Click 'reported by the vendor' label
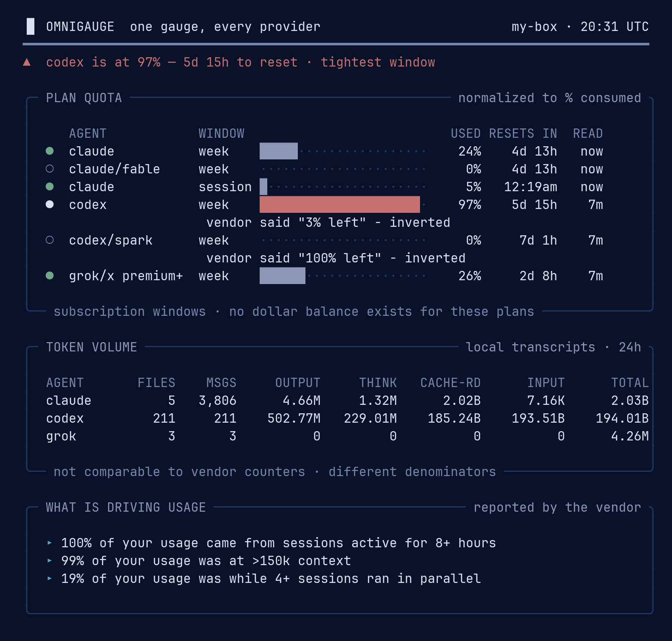Screen dimensions: 672x641 tap(557, 507)
